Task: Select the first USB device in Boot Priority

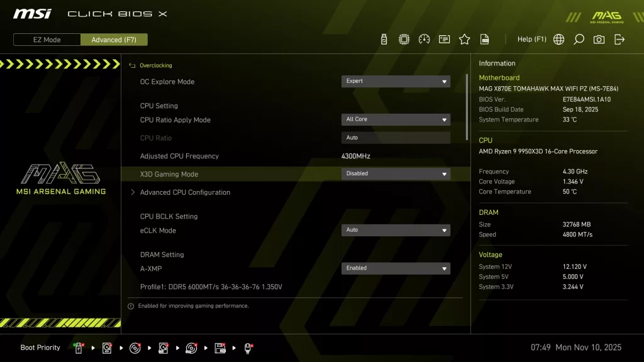Action: click(78, 347)
